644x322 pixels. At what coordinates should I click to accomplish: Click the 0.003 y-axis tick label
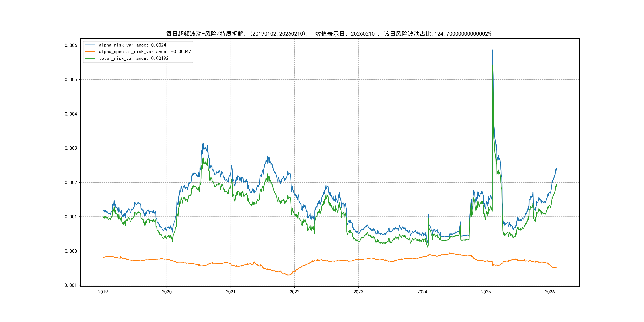tap(71, 148)
